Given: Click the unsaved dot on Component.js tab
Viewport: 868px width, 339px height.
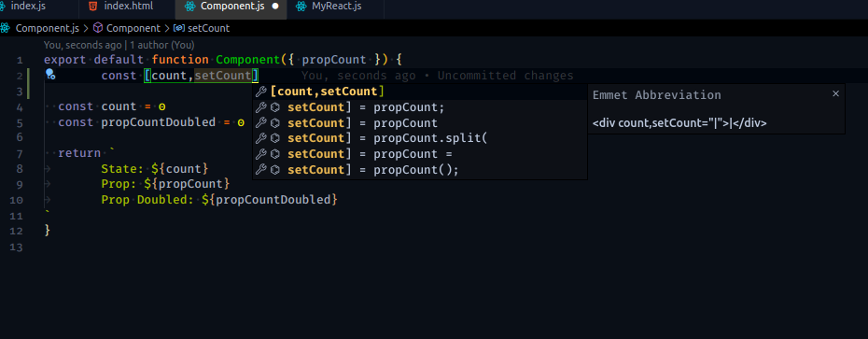Looking at the screenshot, I should point(275,7).
